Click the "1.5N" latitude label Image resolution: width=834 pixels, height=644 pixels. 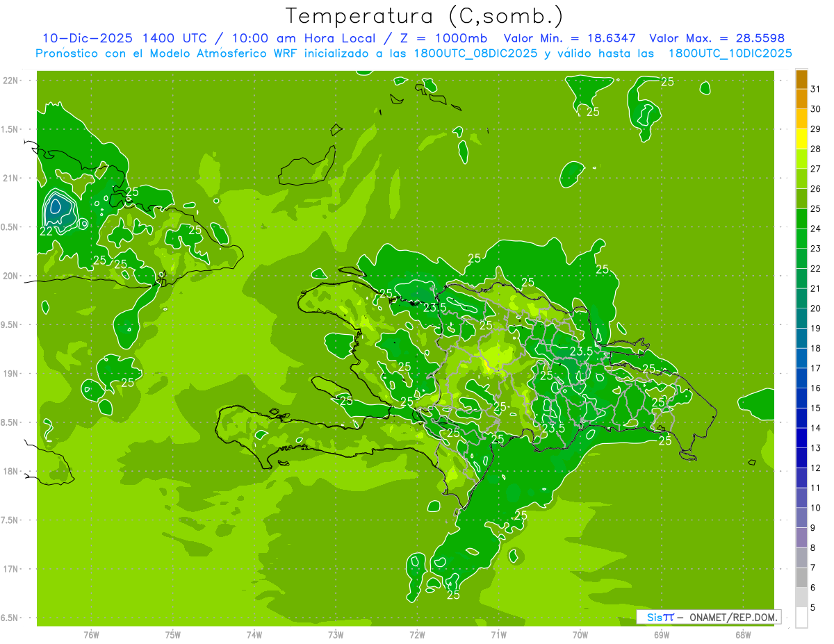[x=10, y=129]
